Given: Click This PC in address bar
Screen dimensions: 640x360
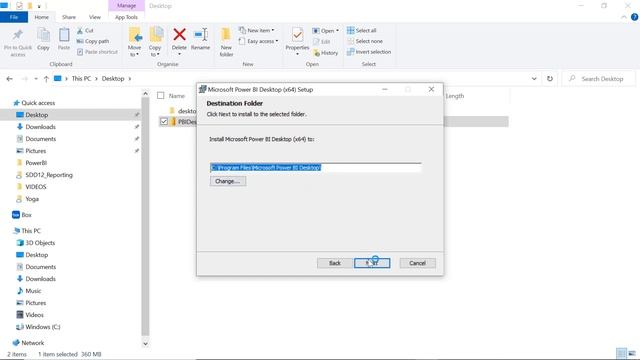Looking at the screenshot, I should click(x=81, y=78).
